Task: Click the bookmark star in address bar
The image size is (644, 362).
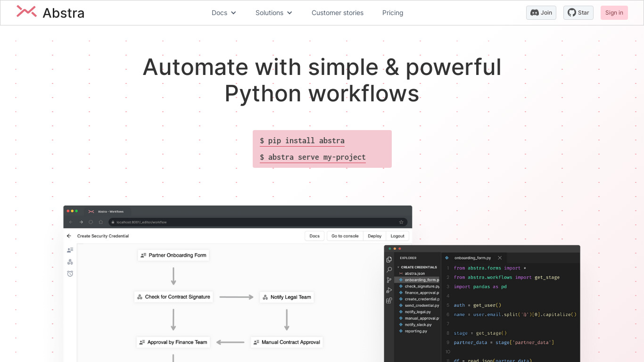Action: point(401,222)
